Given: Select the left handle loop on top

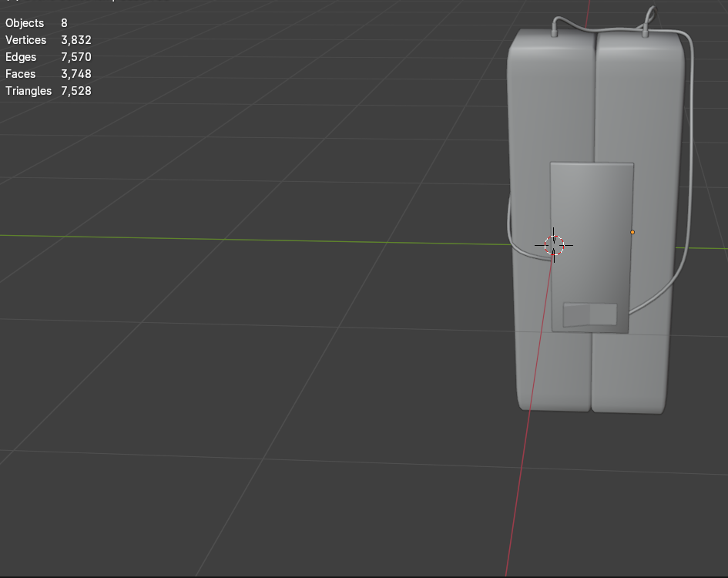Looking at the screenshot, I should [x=556, y=19].
